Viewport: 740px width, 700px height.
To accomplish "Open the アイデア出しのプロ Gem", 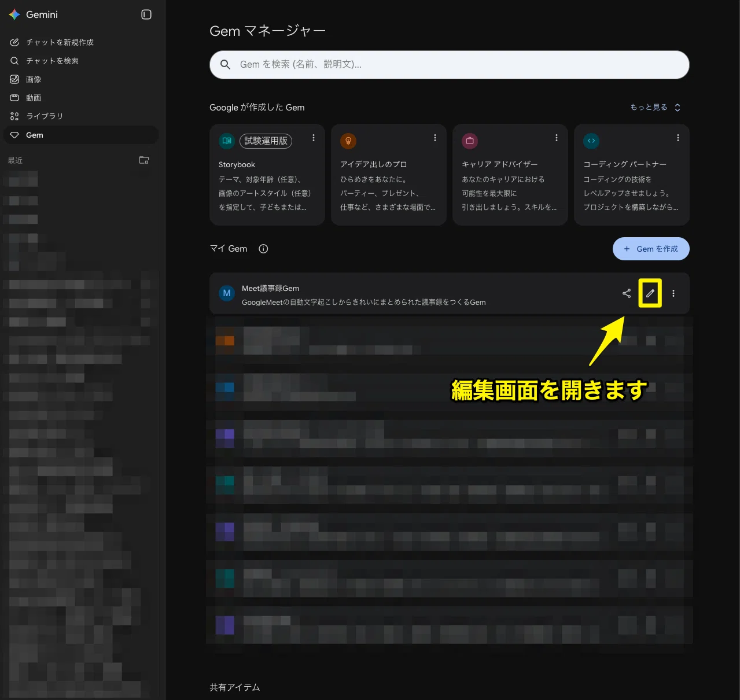I will pyautogui.click(x=388, y=174).
